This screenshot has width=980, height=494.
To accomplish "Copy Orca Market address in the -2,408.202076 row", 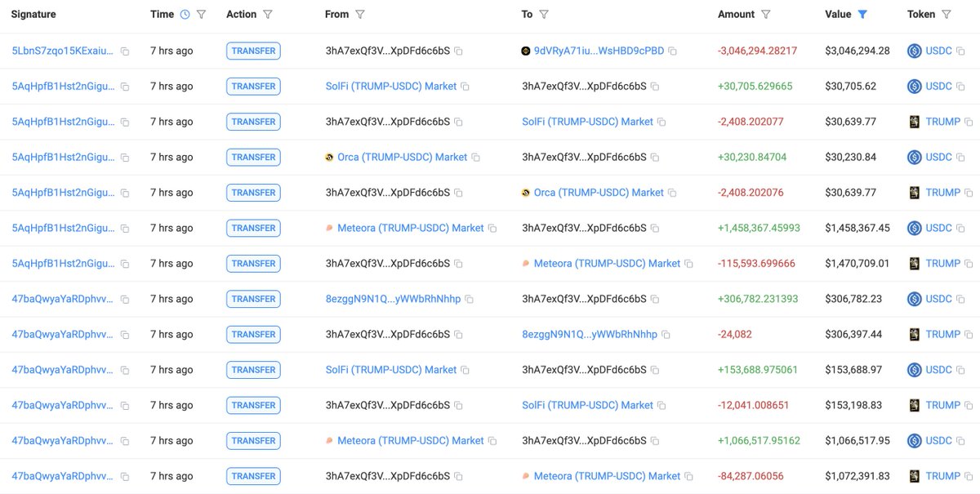I will (x=672, y=194).
